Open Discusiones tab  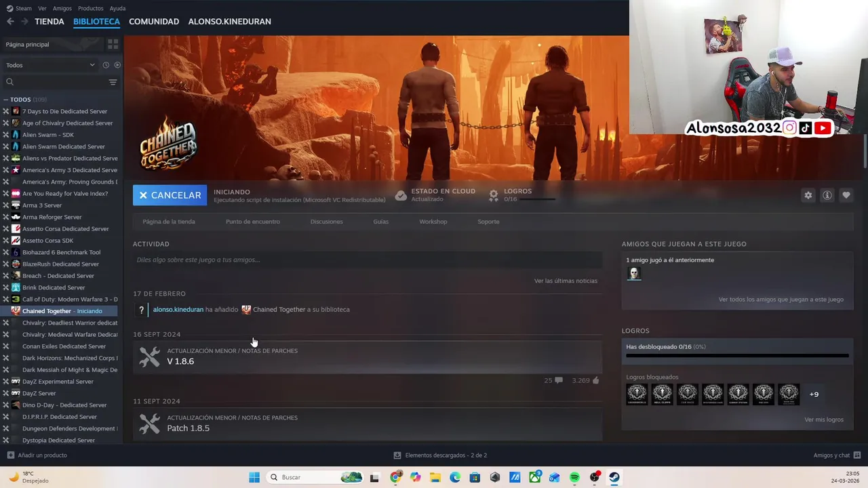tap(326, 222)
